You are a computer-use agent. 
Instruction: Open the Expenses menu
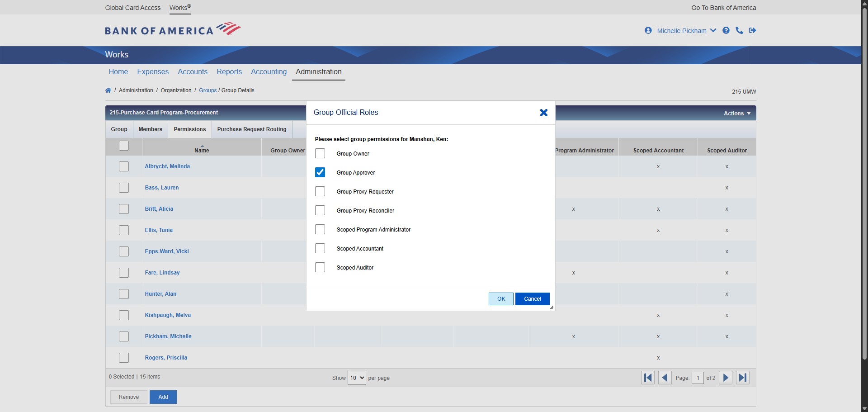coord(153,72)
